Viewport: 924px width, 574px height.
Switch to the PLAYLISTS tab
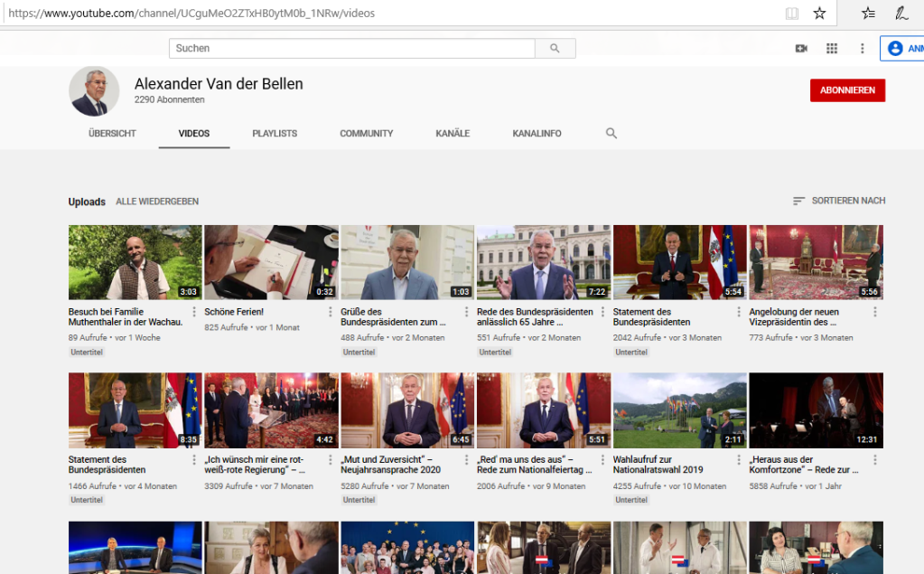(275, 133)
